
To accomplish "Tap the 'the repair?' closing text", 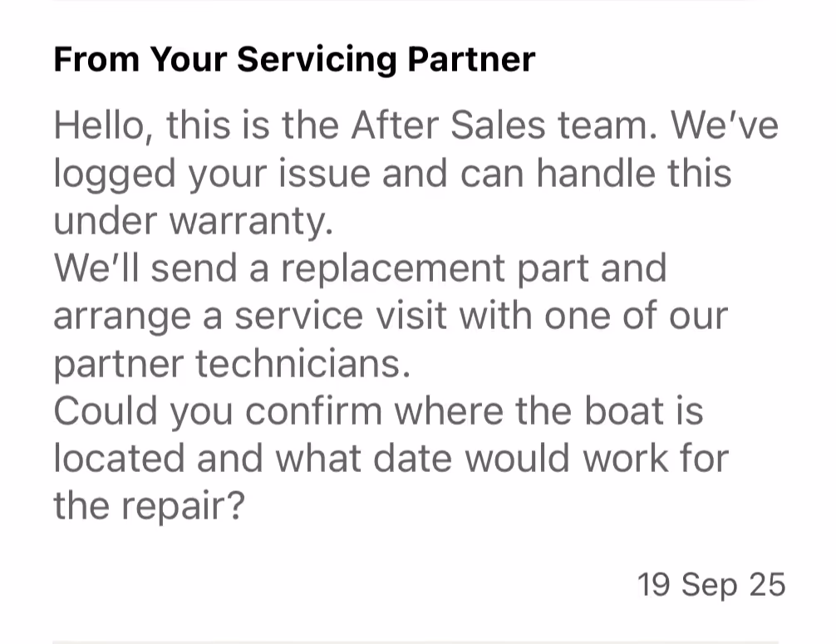I will [150, 506].
